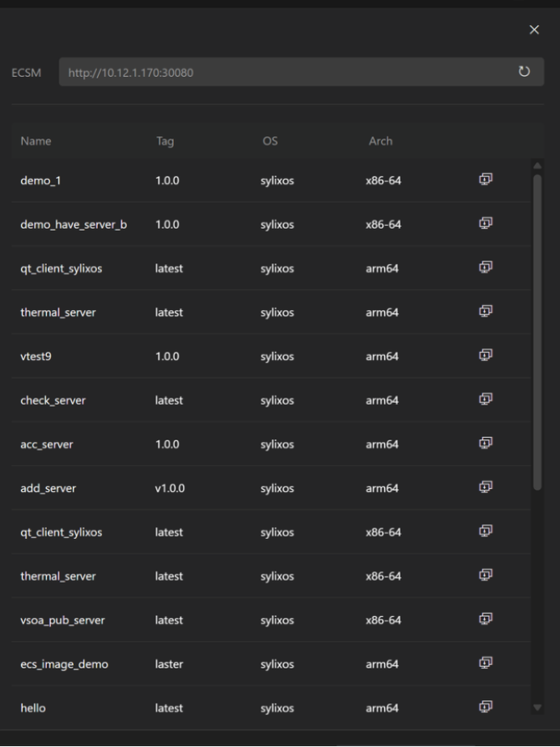Image resolution: width=560 pixels, height=747 pixels.
Task: Select the add_server name cell
Action: coord(48,488)
